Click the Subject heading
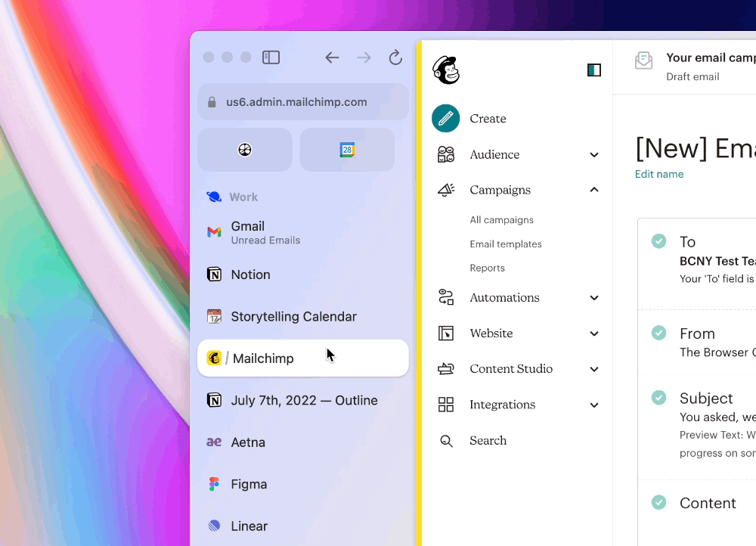 [x=706, y=399]
